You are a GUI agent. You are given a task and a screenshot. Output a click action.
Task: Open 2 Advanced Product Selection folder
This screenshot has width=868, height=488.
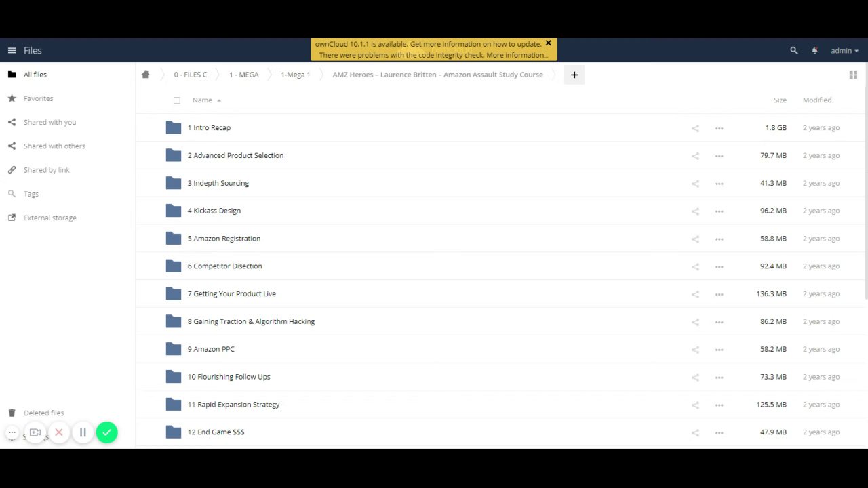(235, 155)
